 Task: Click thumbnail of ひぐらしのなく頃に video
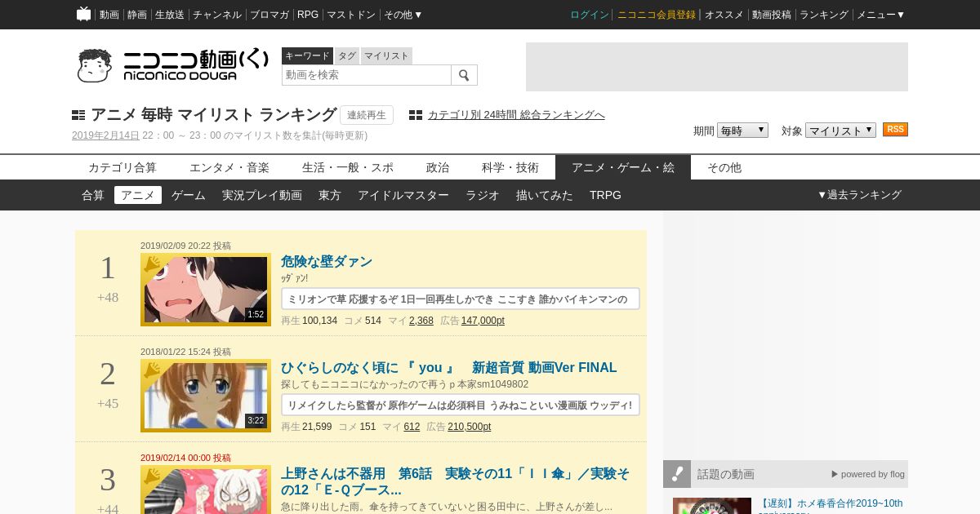[x=206, y=396]
